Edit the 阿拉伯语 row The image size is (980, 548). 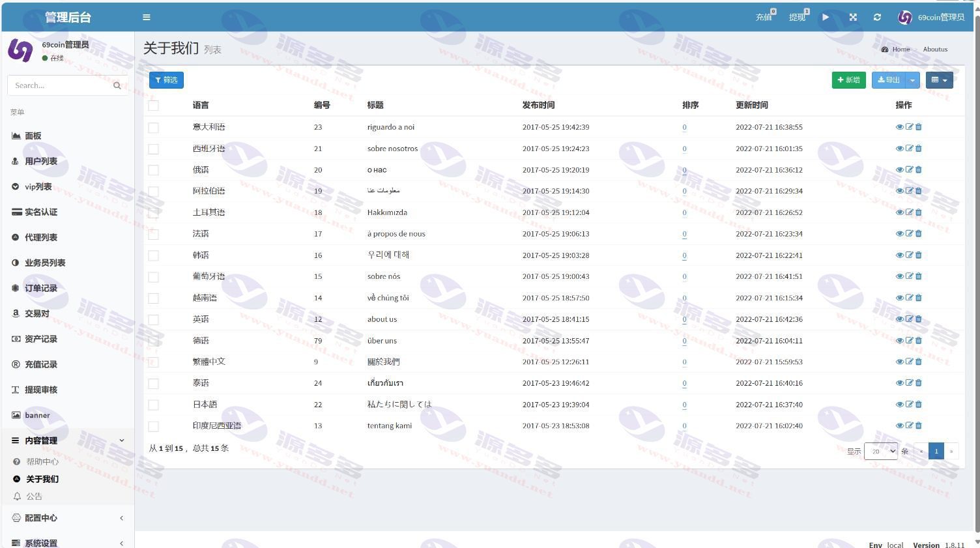(910, 191)
